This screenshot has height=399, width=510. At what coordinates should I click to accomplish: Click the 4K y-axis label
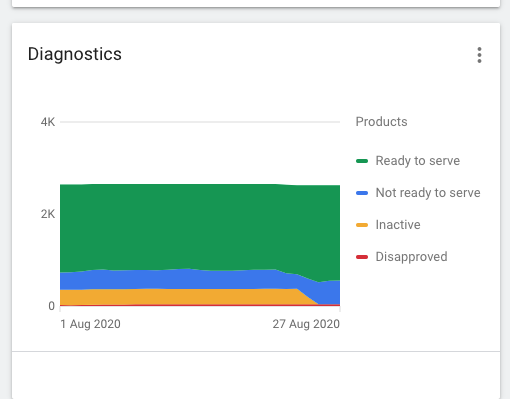tap(48, 122)
